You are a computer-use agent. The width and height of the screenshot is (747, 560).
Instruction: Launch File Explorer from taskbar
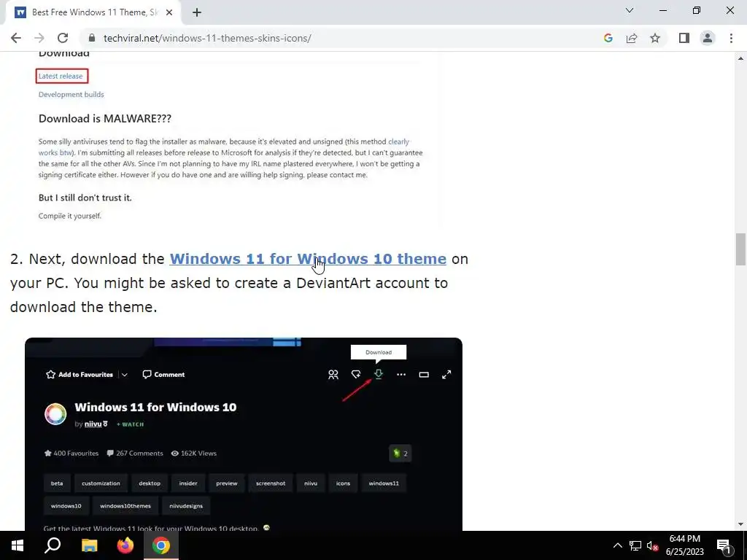(89, 545)
